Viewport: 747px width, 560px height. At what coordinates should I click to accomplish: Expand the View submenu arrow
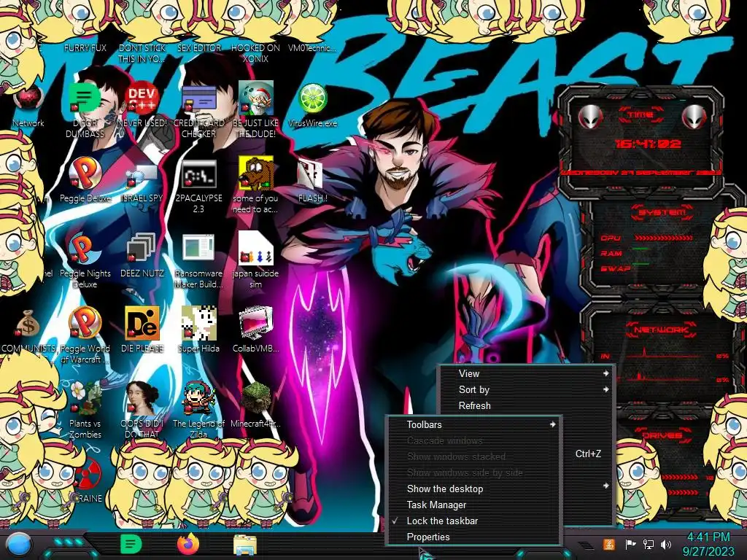coord(606,373)
